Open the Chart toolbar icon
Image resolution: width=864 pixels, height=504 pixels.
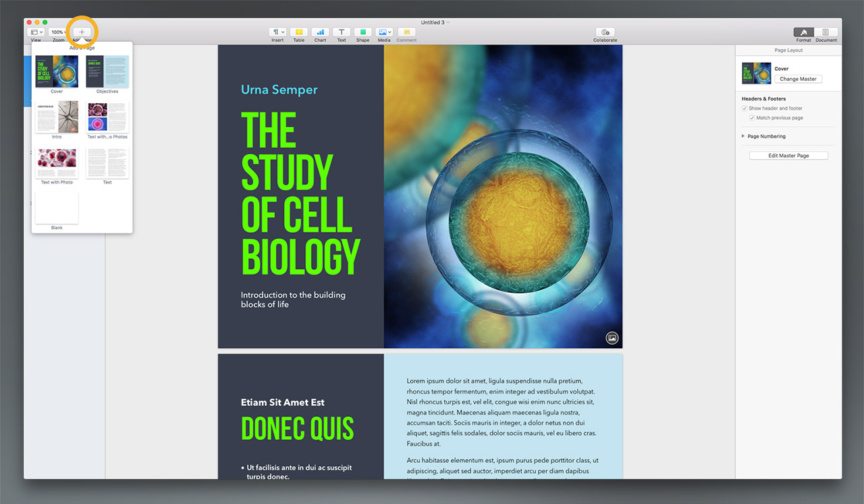pyautogui.click(x=320, y=32)
